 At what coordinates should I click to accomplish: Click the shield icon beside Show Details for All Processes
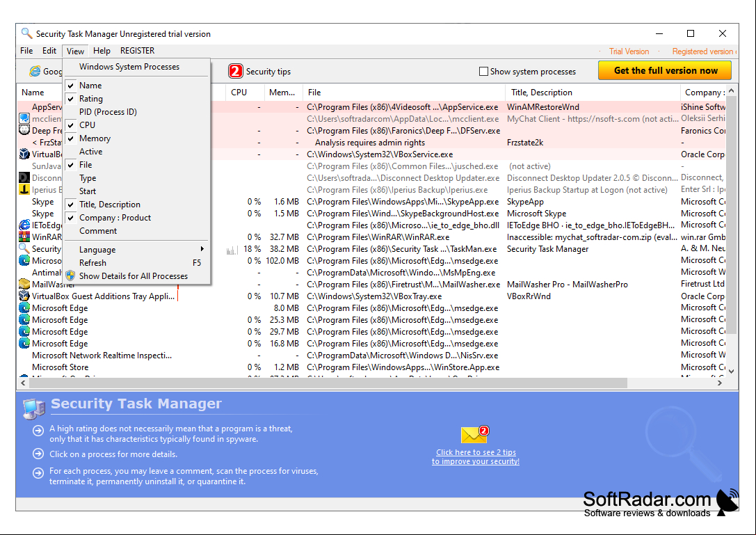point(70,276)
